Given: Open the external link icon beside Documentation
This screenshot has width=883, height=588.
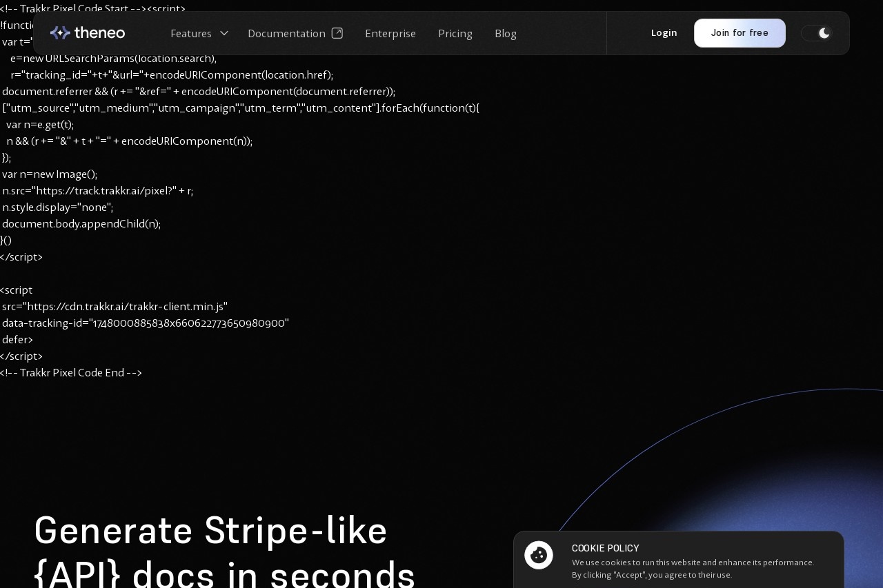Looking at the screenshot, I should point(337,33).
